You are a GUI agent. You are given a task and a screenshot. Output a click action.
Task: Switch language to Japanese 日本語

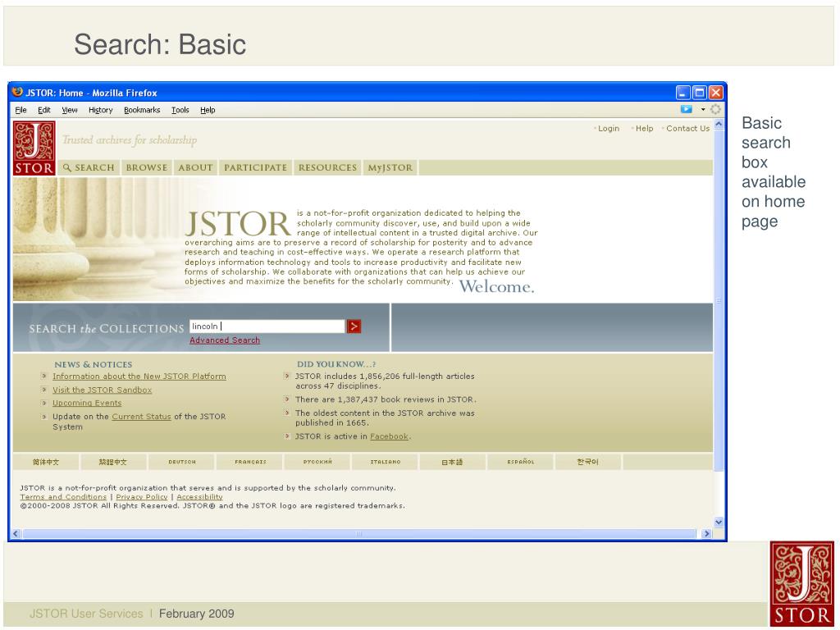[453, 462]
